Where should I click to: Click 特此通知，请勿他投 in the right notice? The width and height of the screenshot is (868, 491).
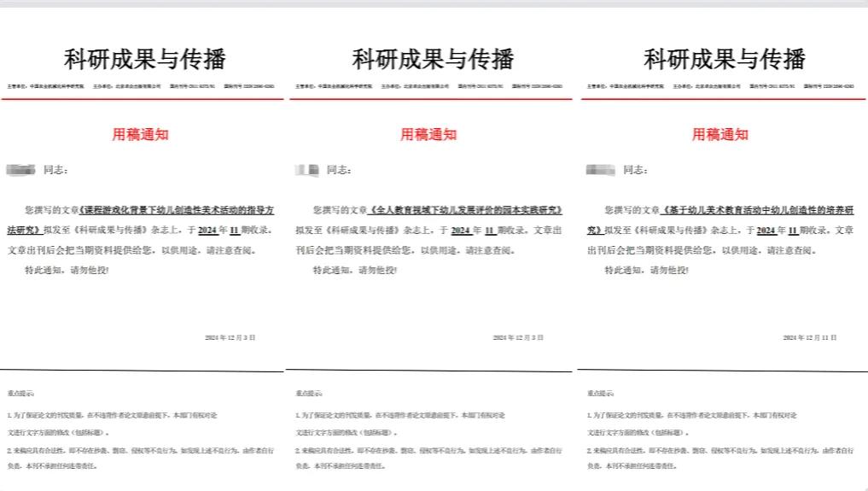(646, 270)
